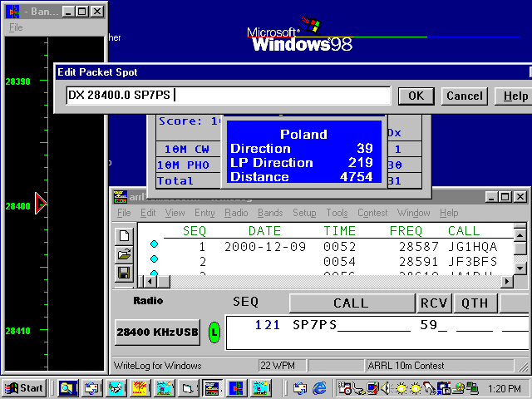Open the Contest menu in WriteLog
Screen dimensions: 532x399
(372, 213)
